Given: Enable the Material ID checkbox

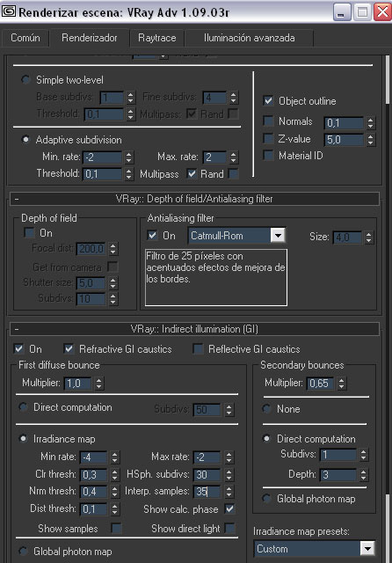Looking at the screenshot, I should [x=268, y=156].
